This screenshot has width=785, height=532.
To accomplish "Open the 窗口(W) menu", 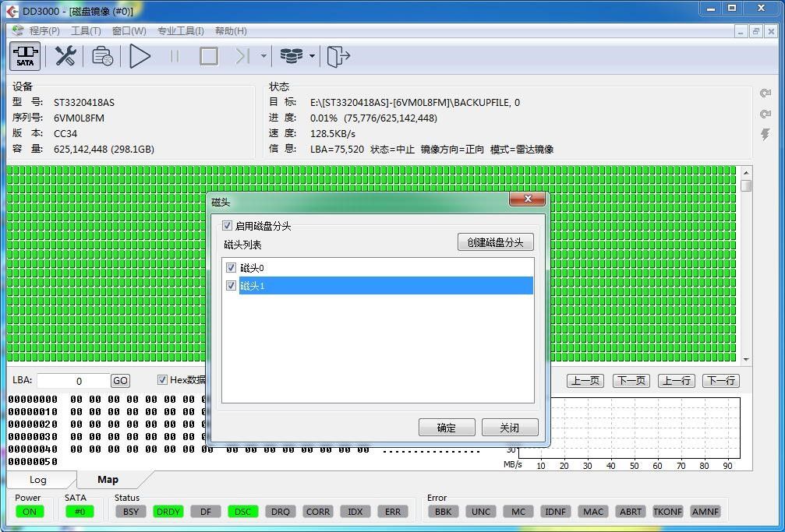I will 129,31.
